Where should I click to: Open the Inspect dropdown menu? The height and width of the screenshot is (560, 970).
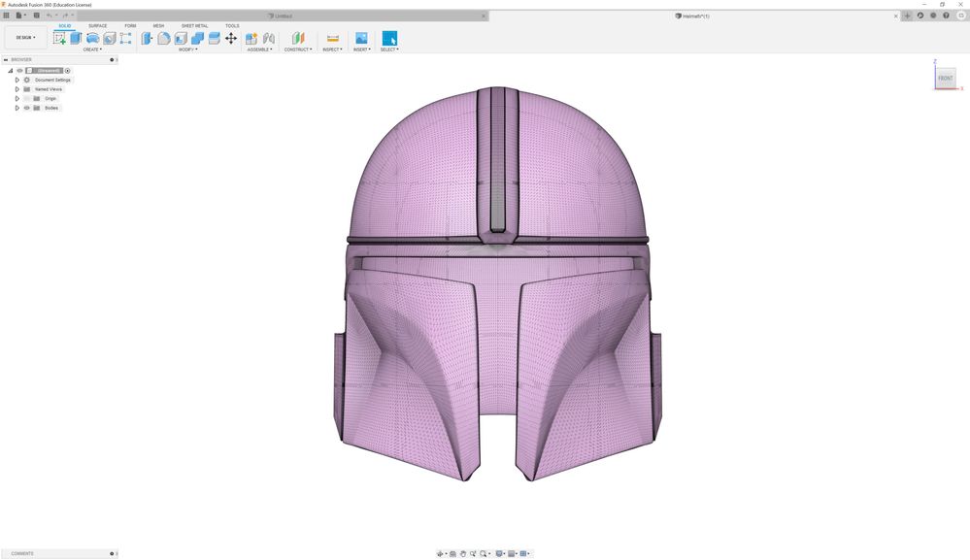pos(332,49)
